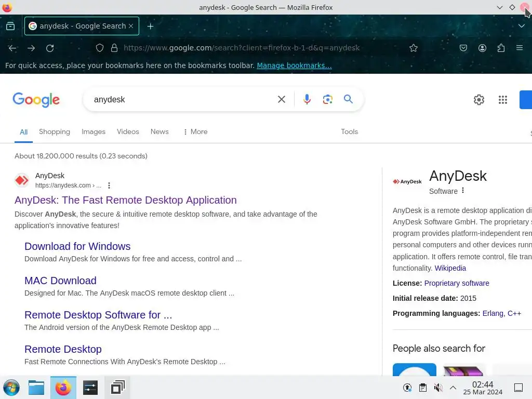This screenshot has height=399, width=532.
Task: Open more options next to Software label
Action: pos(463,191)
